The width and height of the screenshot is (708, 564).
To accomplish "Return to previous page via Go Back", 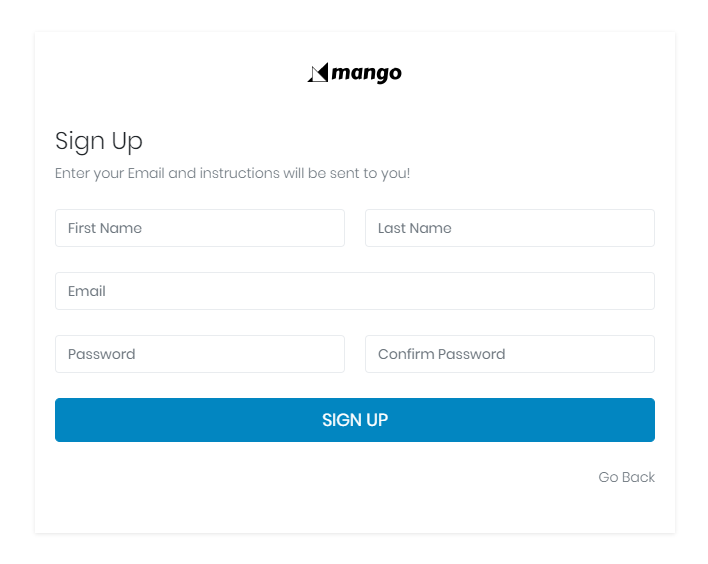I will (x=626, y=477).
